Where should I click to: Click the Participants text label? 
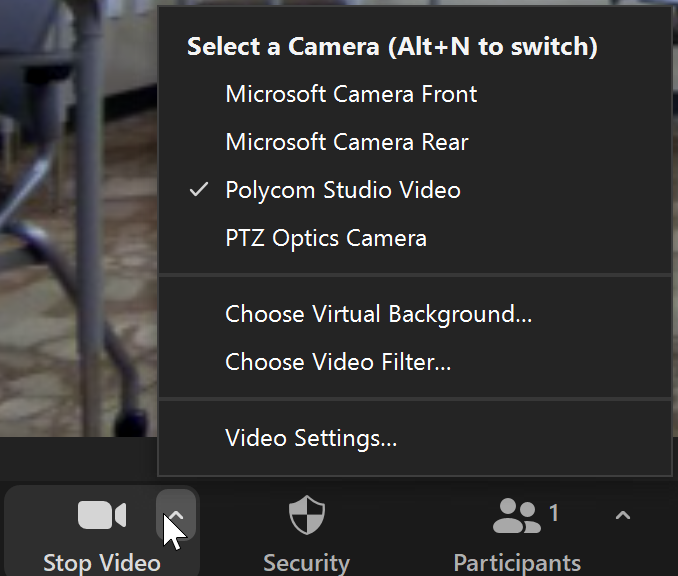(x=517, y=562)
